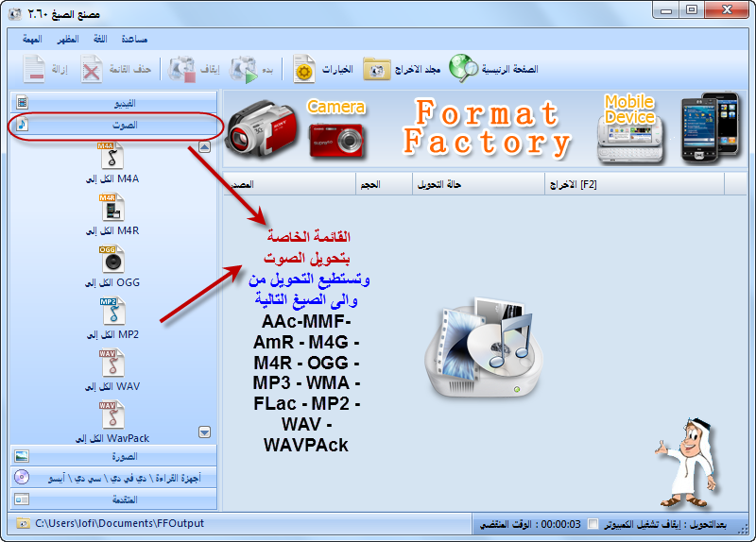756x542 pixels.
Task: Expand the Picture (الصورة) category panel
Action: click(x=113, y=456)
